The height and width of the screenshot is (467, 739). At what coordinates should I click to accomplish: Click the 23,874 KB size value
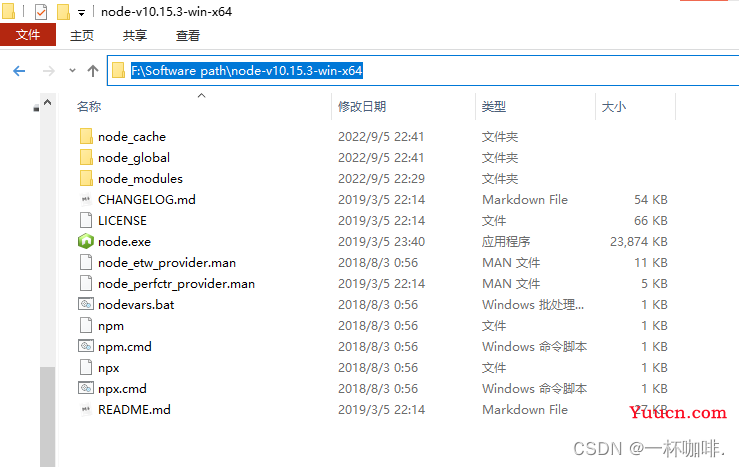(x=639, y=242)
